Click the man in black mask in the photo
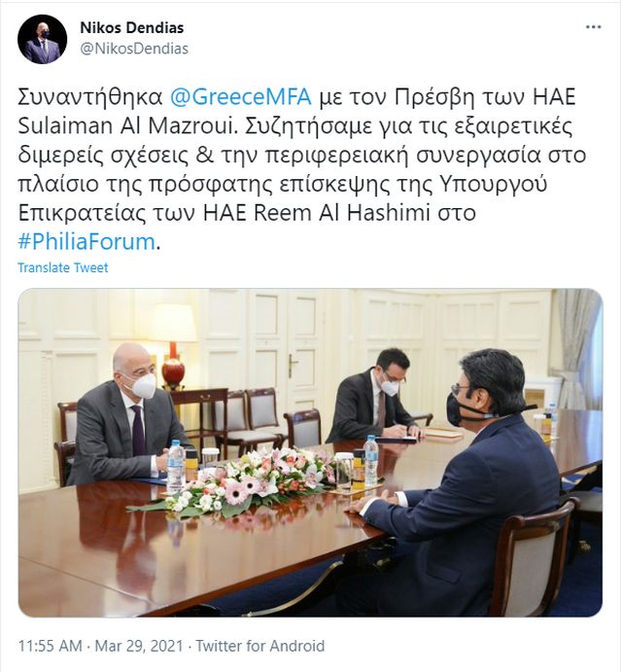Image resolution: width=622 pixels, height=672 pixels. (454, 480)
